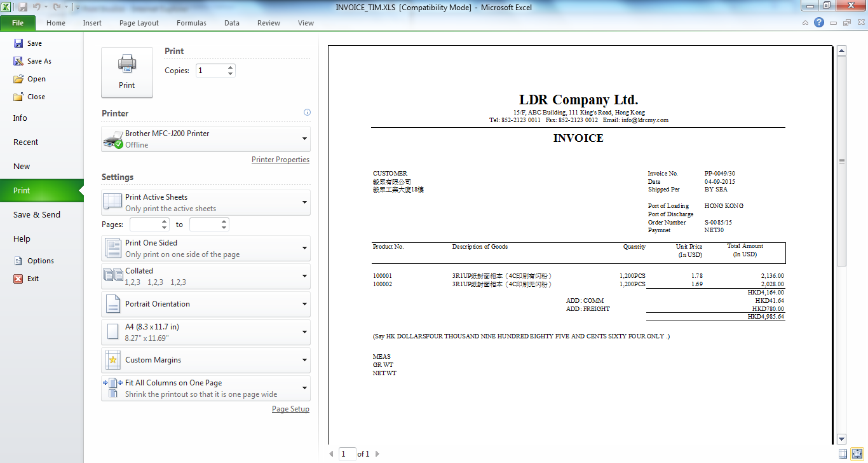Click the Print One Sided page icon
The height and width of the screenshot is (463, 868).
[112, 248]
